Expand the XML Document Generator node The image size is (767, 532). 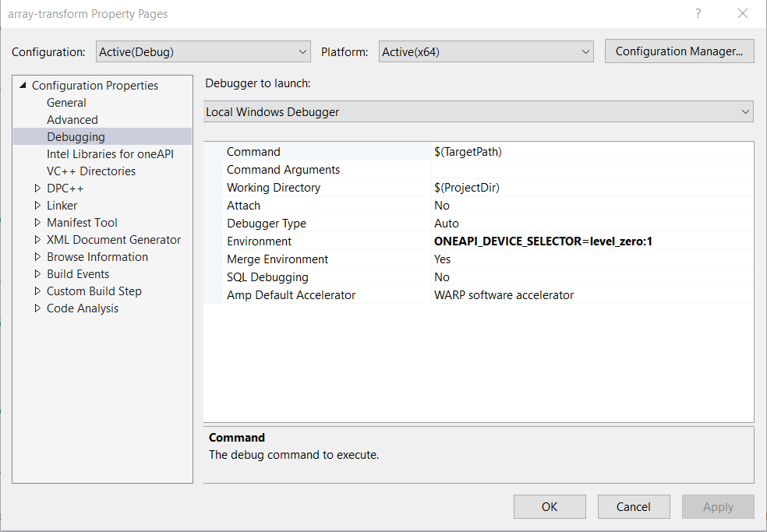point(38,240)
